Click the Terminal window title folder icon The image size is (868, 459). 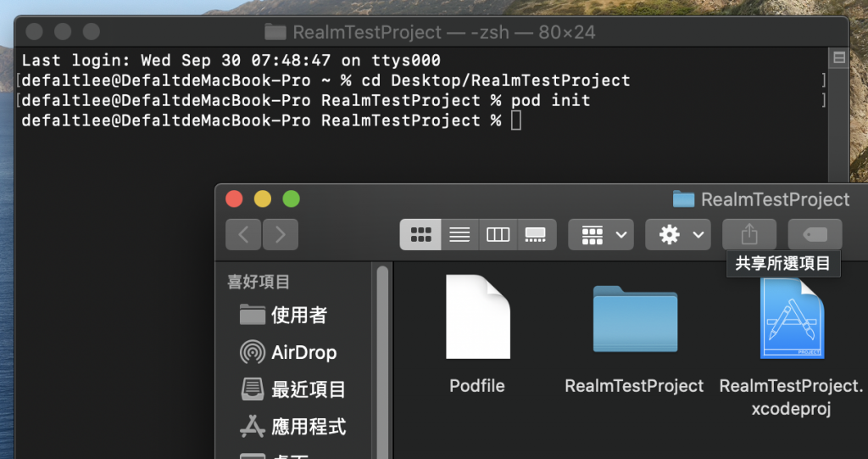coord(275,31)
